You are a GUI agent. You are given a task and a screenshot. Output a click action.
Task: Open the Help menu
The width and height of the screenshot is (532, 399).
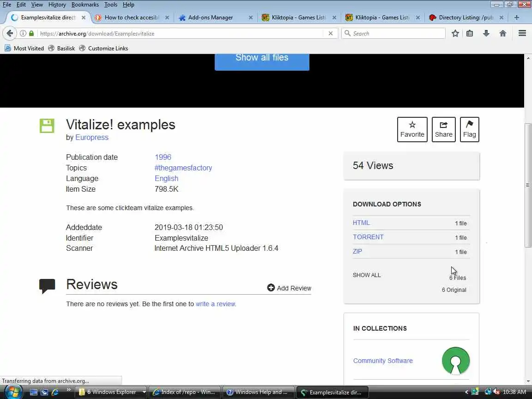pyautogui.click(x=128, y=5)
